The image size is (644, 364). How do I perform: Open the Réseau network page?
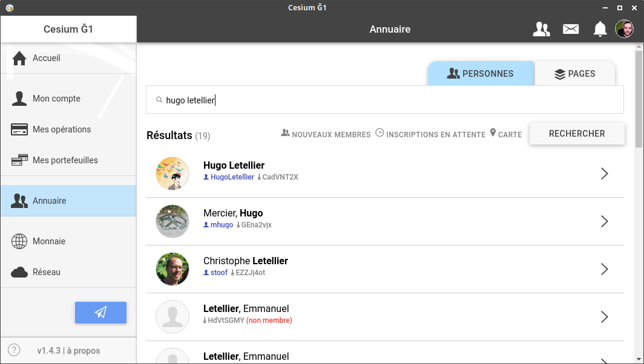(68, 271)
